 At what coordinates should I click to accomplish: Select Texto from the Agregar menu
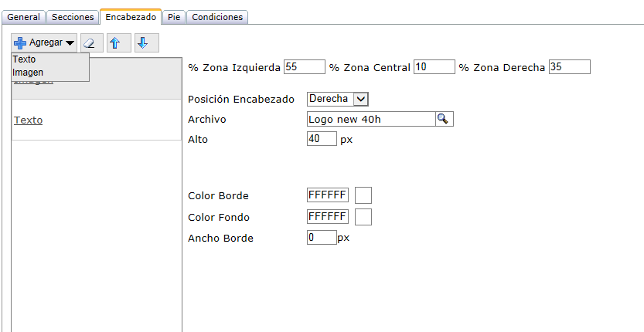click(25, 59)
